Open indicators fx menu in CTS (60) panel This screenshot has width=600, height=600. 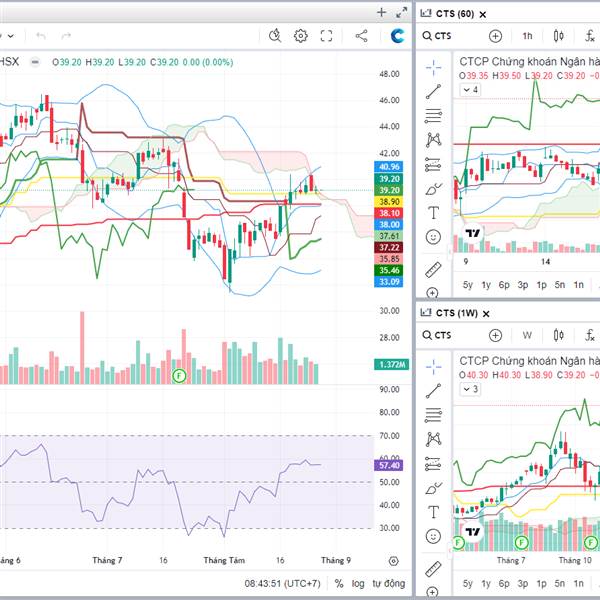[x=590, y=36]
